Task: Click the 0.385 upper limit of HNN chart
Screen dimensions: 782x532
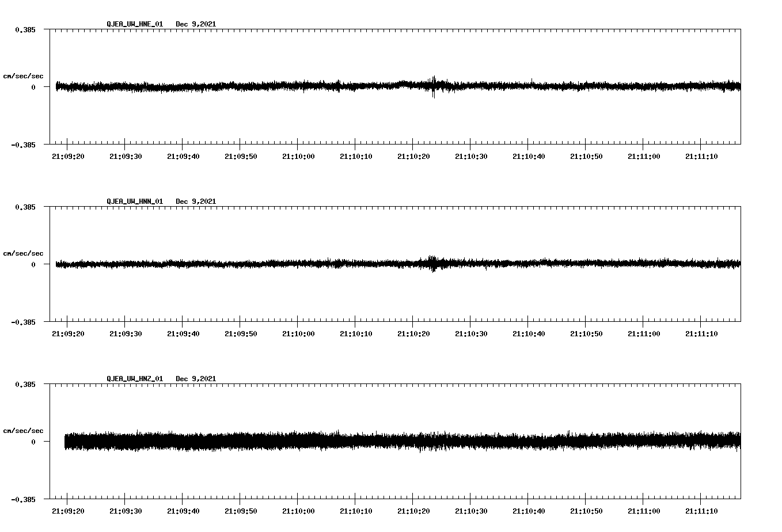Action: (25, 207)
